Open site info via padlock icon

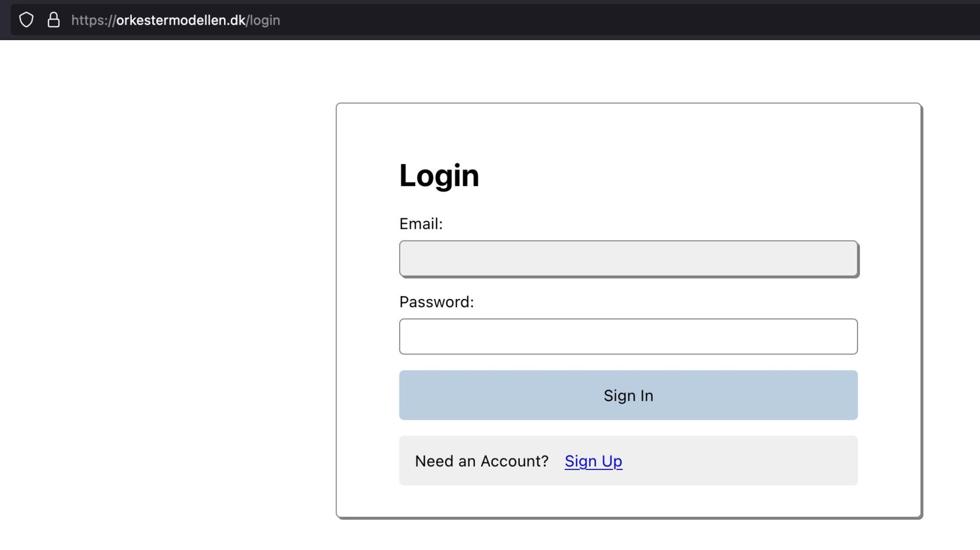point(54,20)
